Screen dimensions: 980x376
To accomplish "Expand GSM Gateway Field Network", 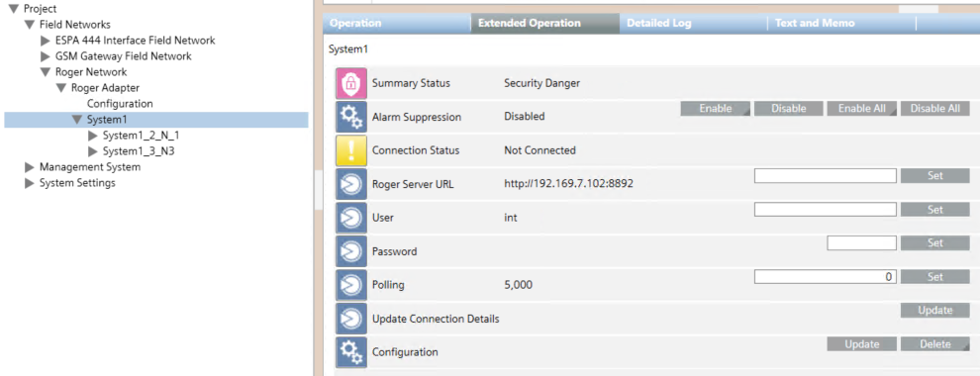I will pyautogui.click(x=45, y=56).
